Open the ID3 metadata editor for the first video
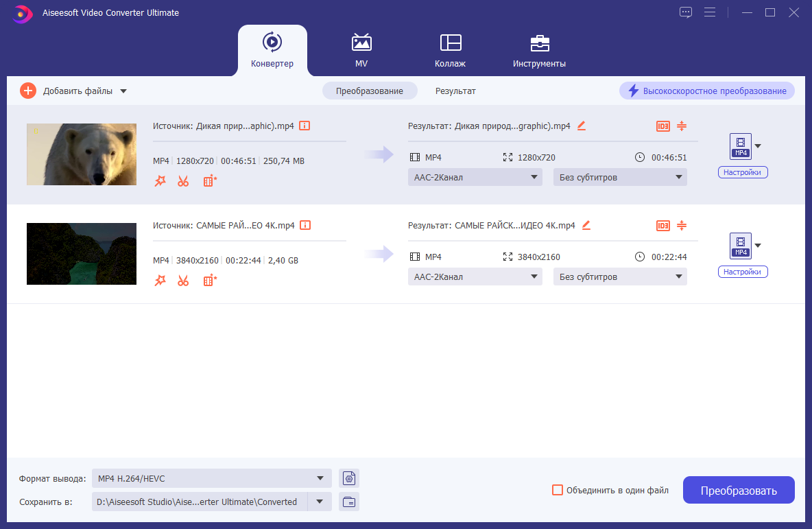The height and width of the screenshot is (529, 812). [663, 126]
